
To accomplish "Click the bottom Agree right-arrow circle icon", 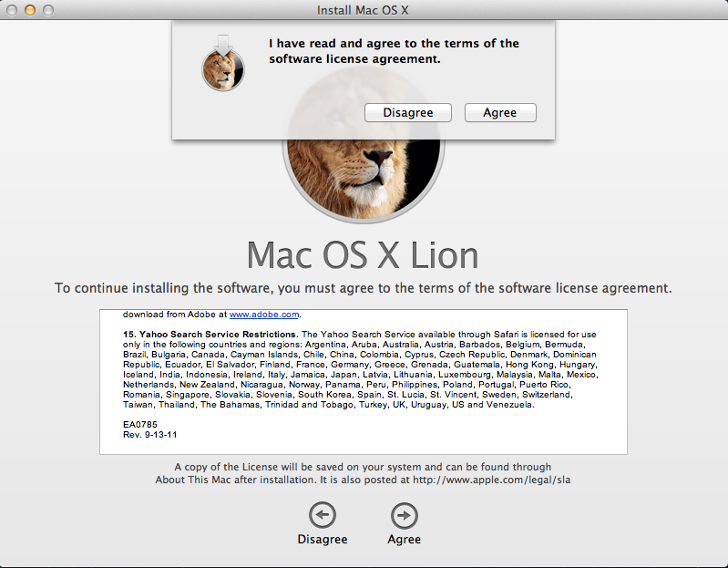I will (x=404, y=515).
